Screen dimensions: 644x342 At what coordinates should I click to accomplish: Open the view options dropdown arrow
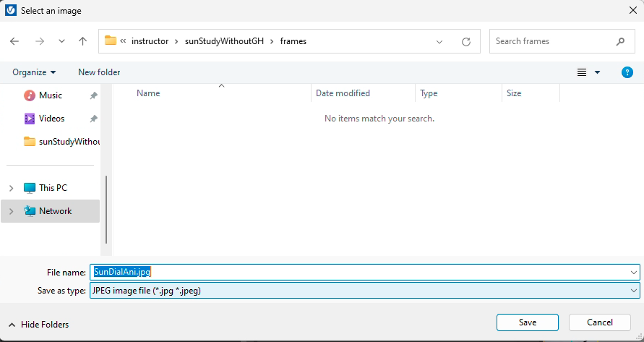(x=597, y=72)
